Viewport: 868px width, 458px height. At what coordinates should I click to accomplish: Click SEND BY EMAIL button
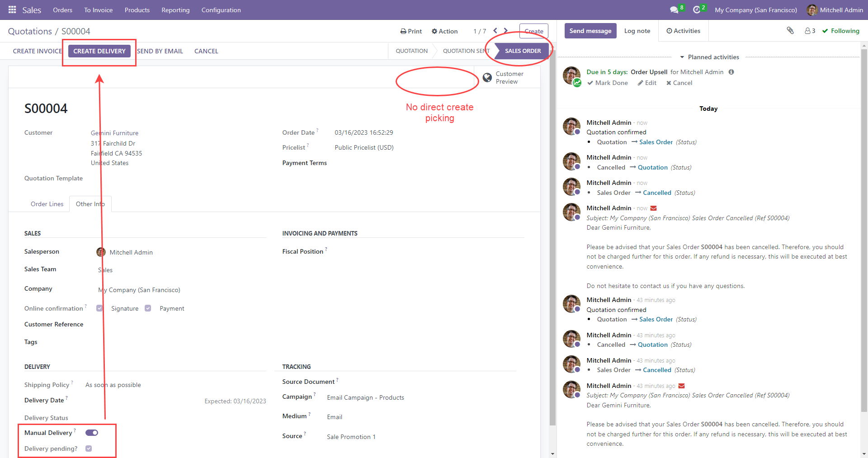[x=160, y=51]
